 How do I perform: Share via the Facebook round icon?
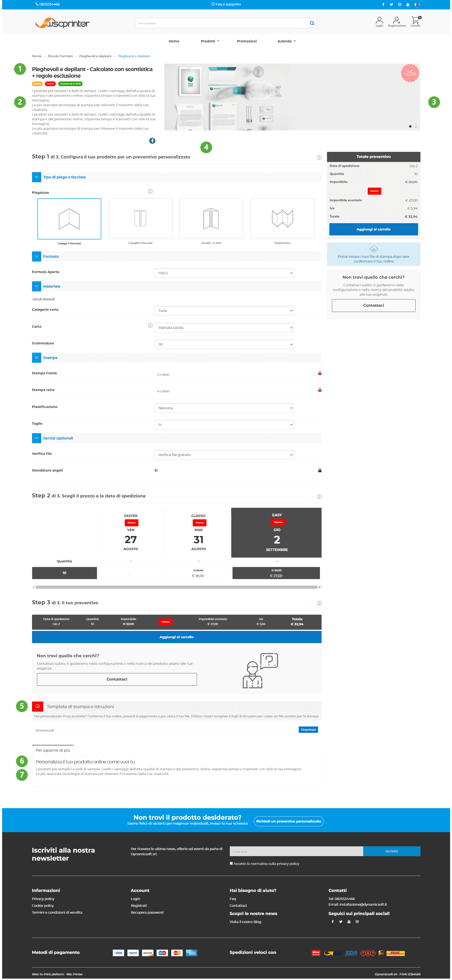(x=152, y=141)
